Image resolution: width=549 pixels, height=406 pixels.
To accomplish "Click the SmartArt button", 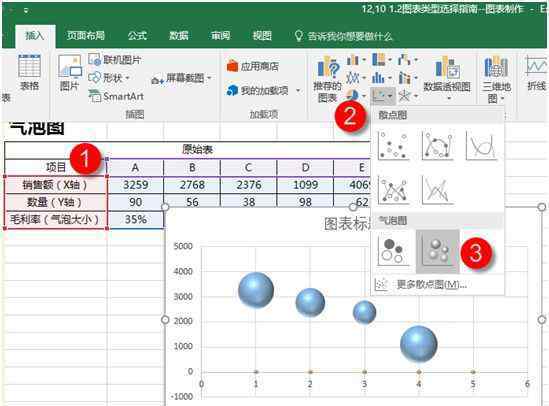I will pyautogui.click(x=117, y=96).
